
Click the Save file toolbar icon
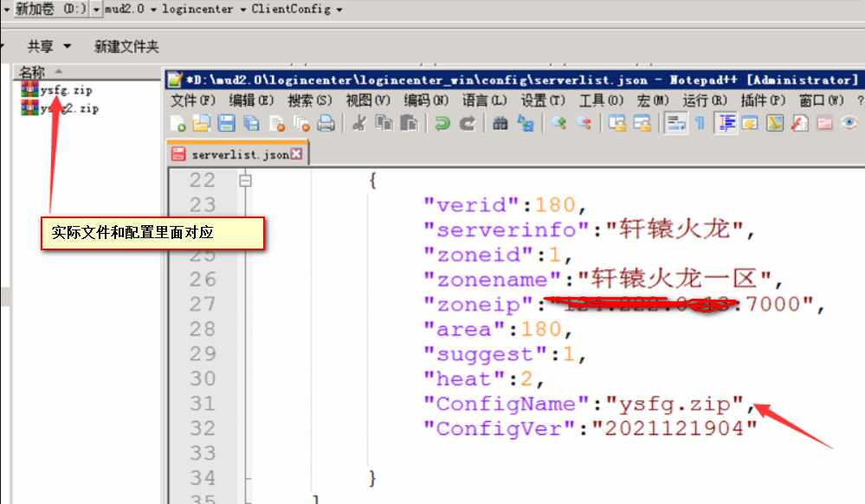226,124
